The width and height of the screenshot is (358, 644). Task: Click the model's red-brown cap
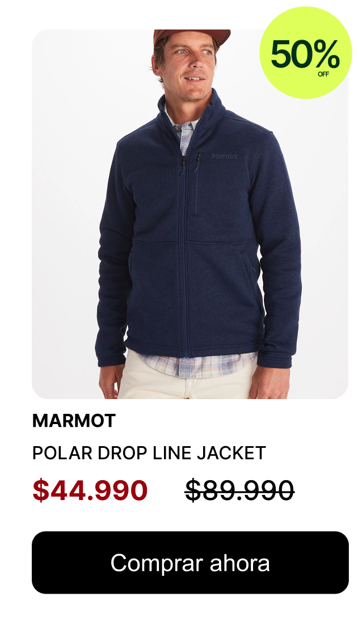[x=191, y=36]
